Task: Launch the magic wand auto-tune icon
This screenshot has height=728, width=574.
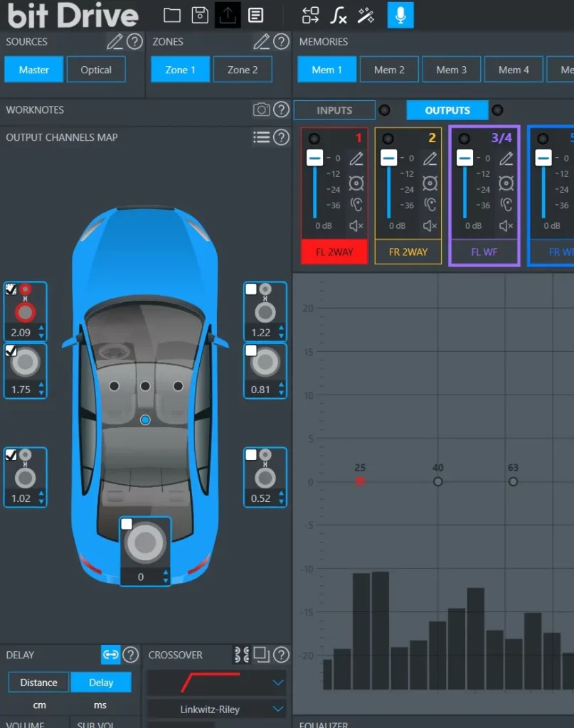Action: click(366, 16)
